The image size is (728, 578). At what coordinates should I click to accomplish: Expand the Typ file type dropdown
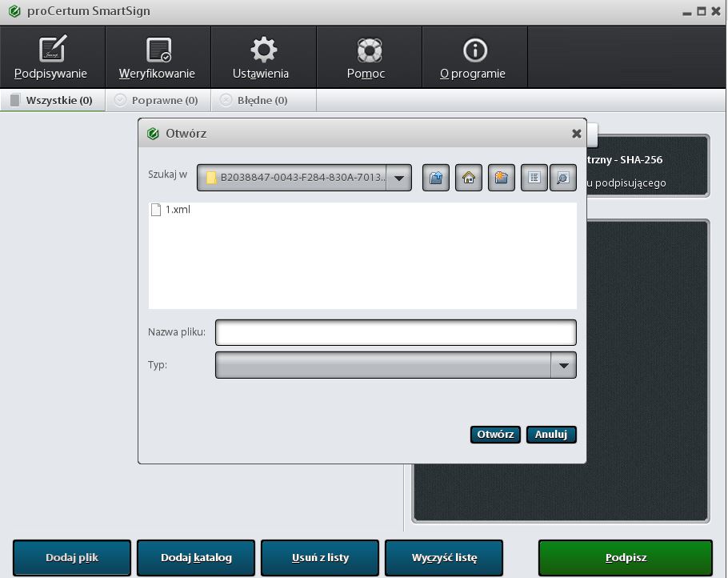tap(564, 365)
